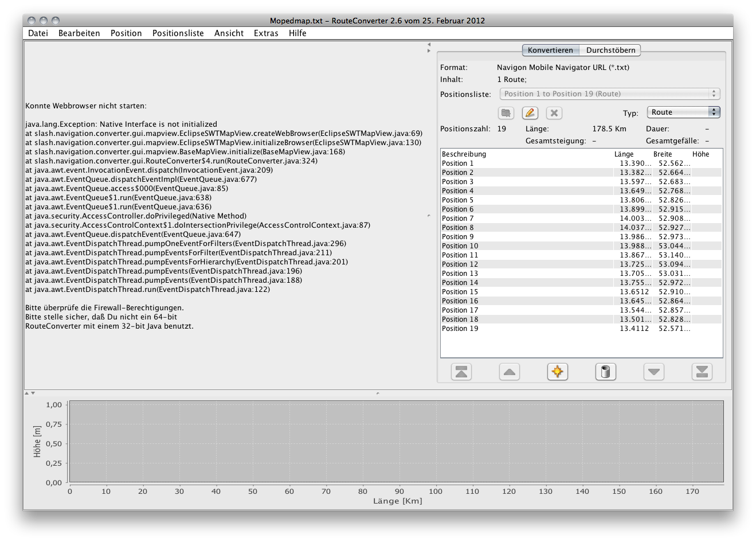
Task: Move selection to top of list
Action: pyautogui.click(x=461, y=372)
